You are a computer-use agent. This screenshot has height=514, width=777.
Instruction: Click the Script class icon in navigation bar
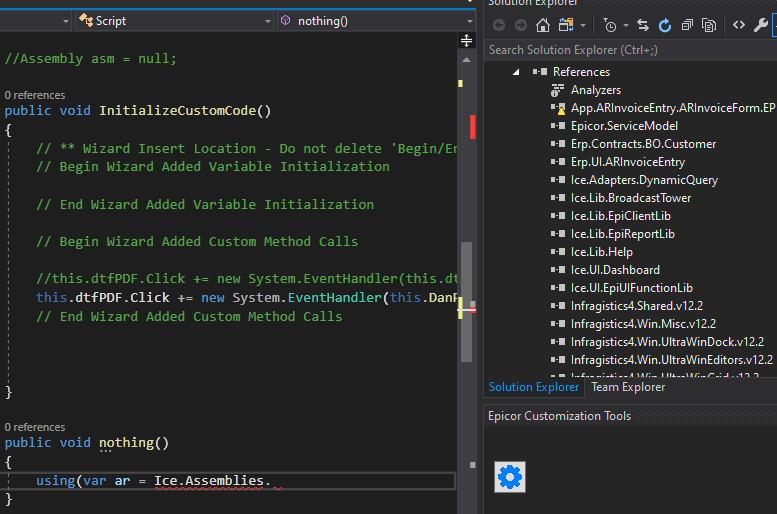point(86,21)
